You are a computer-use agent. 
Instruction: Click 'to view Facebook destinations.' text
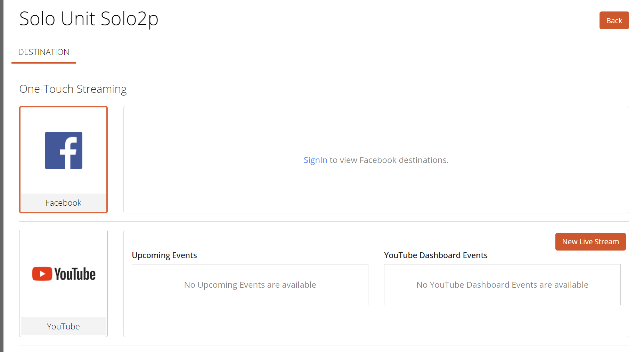click(389, 160)
